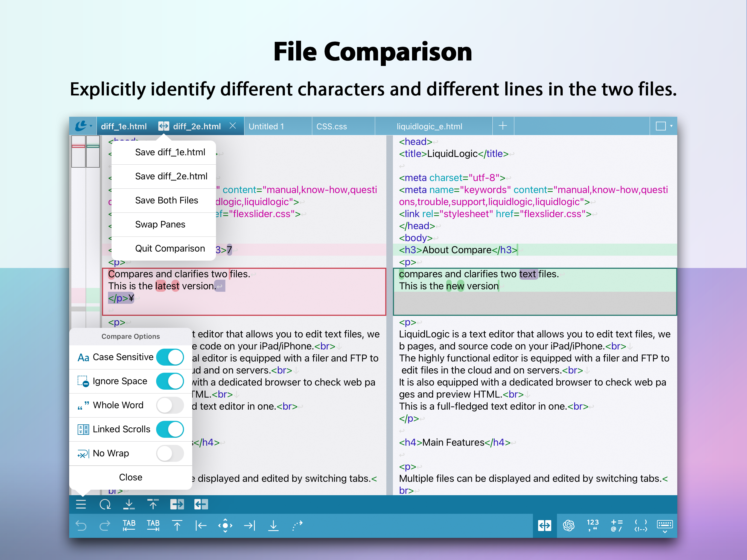Screen dimensions: 747x560
Task: Toggle Ignore Space switch
Action: pos(170,381)
